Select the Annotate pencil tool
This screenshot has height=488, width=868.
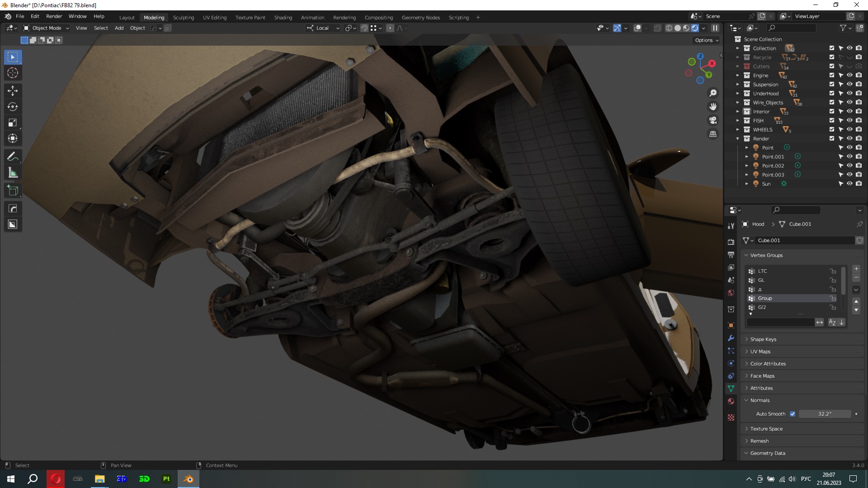tap(13, 157)
